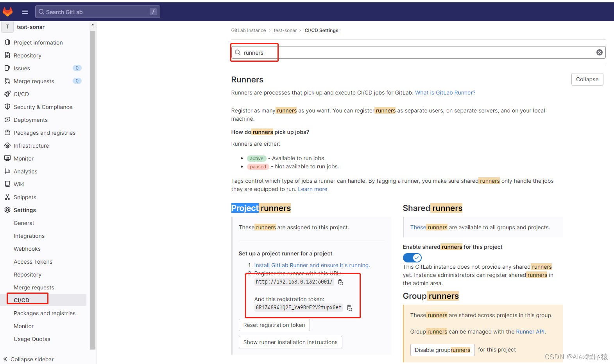The height and width of the screenshot is (364, 614).
Task: Open Project information in the sidebar
Action: 38,43
